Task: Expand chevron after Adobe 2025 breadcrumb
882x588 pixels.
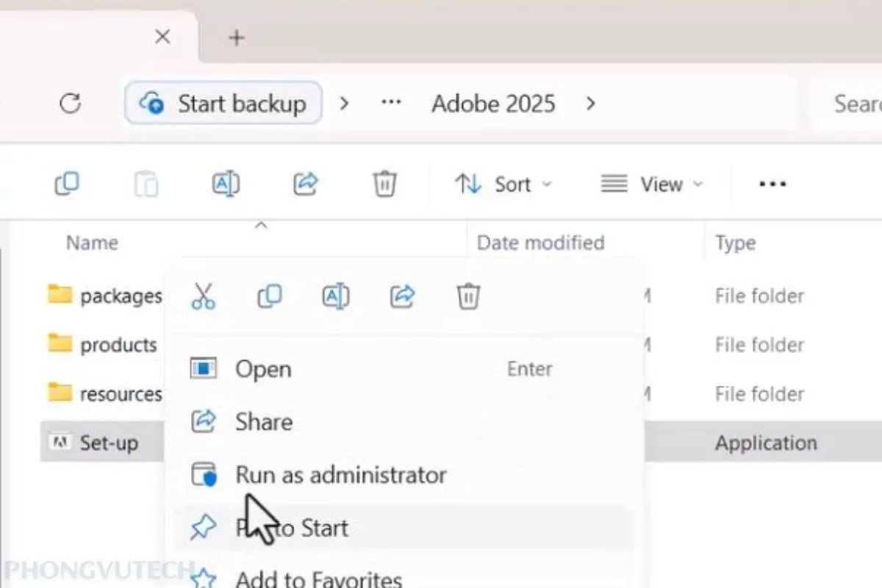Action: [x=590, y=104]
